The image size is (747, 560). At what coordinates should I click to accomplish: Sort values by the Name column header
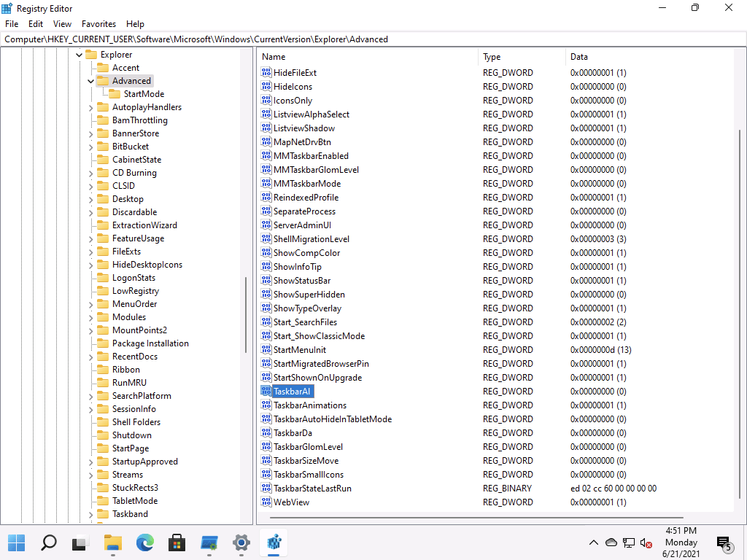(x=274, y=57)
